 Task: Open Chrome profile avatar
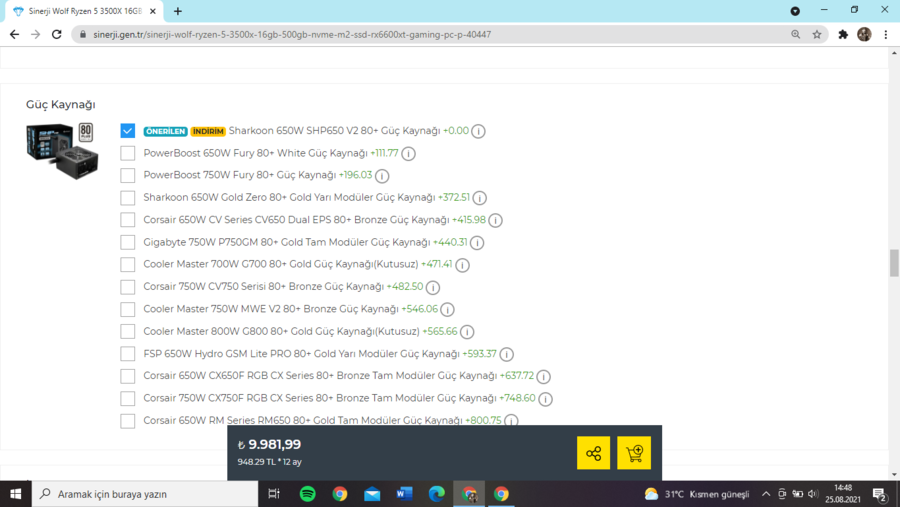[x=864, y=34]
